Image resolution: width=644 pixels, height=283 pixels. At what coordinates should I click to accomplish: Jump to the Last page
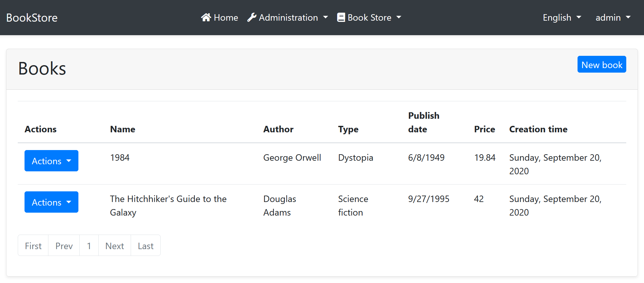click(146, 246)
